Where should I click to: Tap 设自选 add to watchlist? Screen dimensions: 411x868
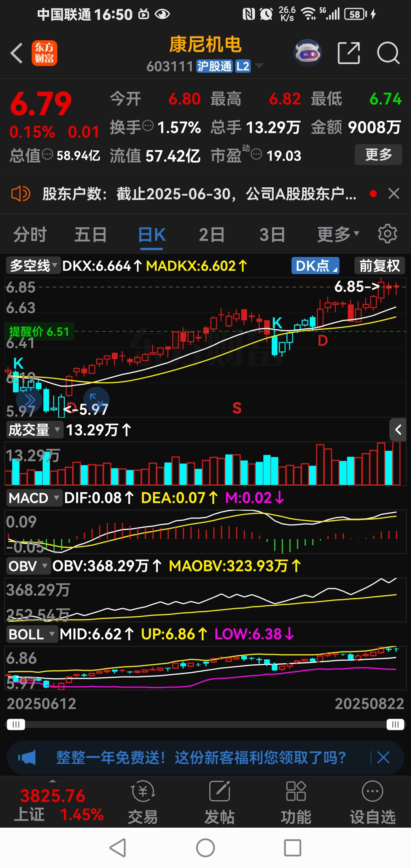[373, 802]
